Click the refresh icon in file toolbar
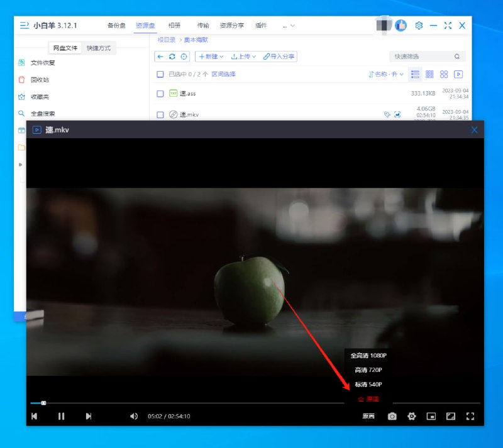Image resolution: width=503 pixels, height=448 pixels. point(172,57)
